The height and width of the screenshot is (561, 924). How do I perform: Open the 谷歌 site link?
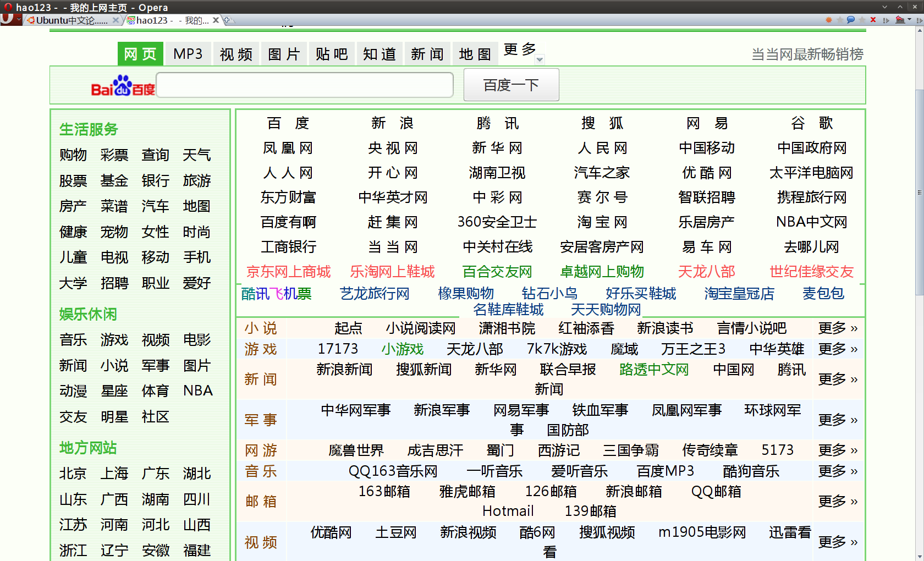tap(812, 123)
